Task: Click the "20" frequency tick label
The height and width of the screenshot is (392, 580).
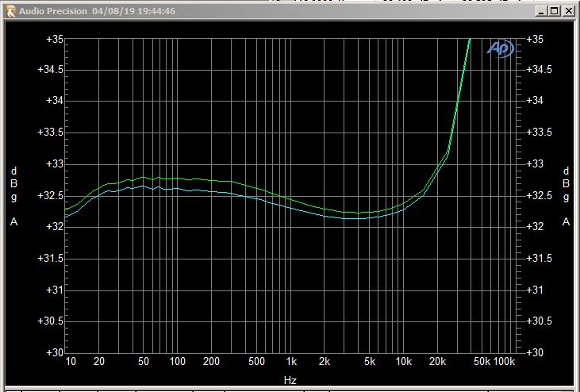Action: coord(98,361)
